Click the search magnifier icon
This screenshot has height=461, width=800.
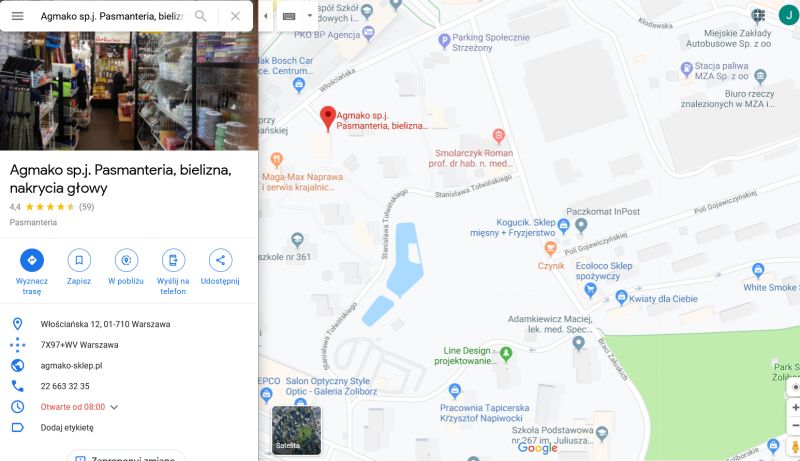(201, 16)
